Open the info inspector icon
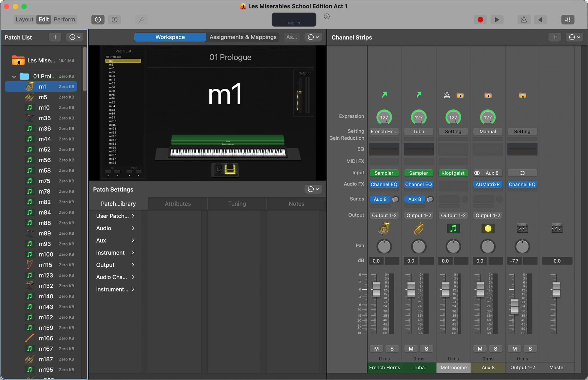The width and height of the screenshot is (588, 380). tap(98, 20)
